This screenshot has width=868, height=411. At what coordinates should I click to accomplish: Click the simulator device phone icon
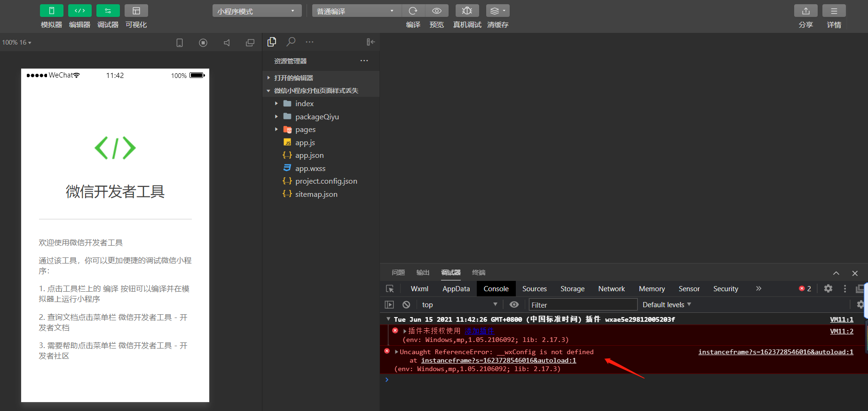point(180,43)
